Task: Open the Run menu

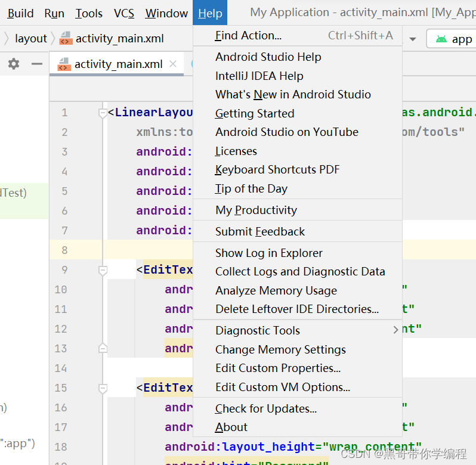Action: pyautogui.click(x=54, y=13)
